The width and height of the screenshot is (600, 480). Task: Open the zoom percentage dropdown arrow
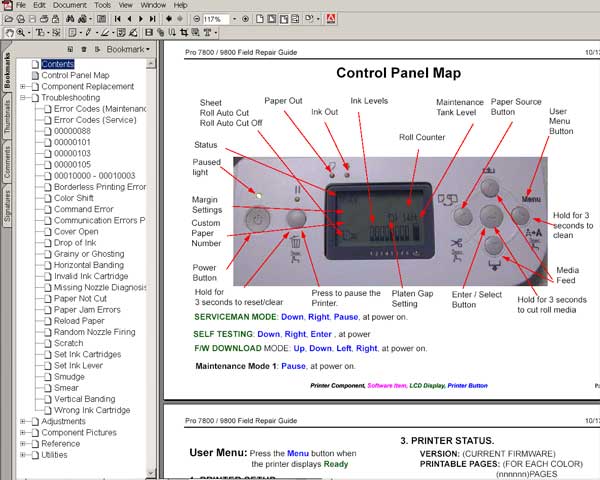(x=234, y=19)
